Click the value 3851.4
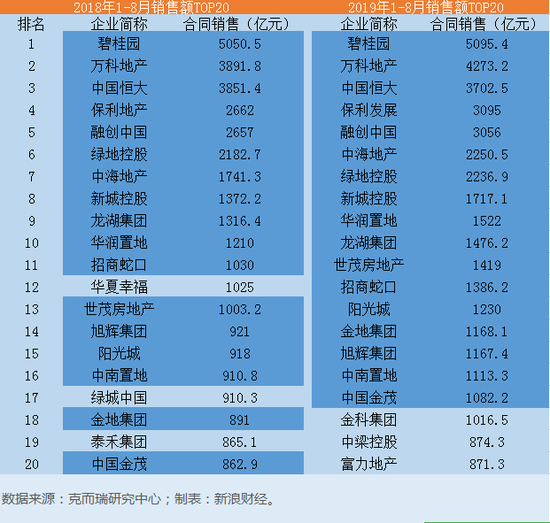Viewport: 550px width, 523px height. click(x=240, y=88)
